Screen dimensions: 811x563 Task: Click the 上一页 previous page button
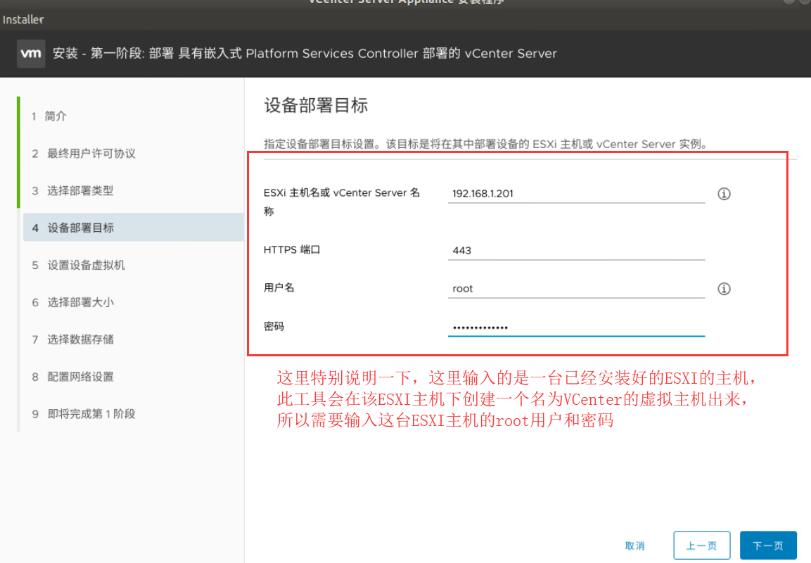click(x=701, y=545)
